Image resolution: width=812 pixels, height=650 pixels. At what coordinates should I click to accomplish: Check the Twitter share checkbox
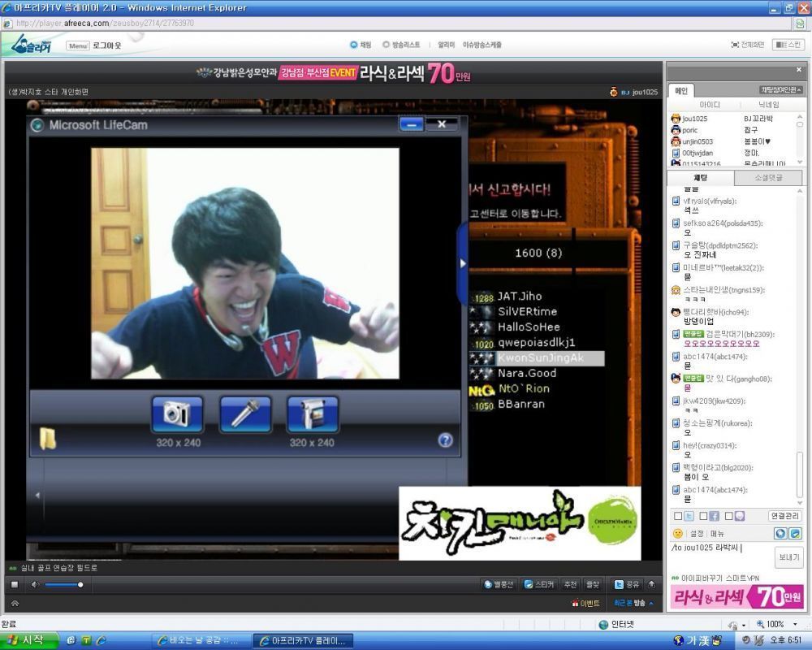coord(678,516)
